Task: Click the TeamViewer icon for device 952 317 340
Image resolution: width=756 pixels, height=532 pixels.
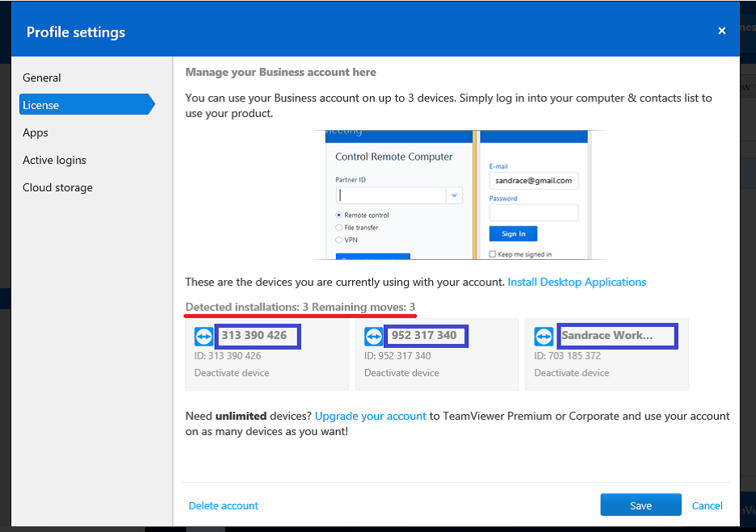Action: (x=374, y=337)
